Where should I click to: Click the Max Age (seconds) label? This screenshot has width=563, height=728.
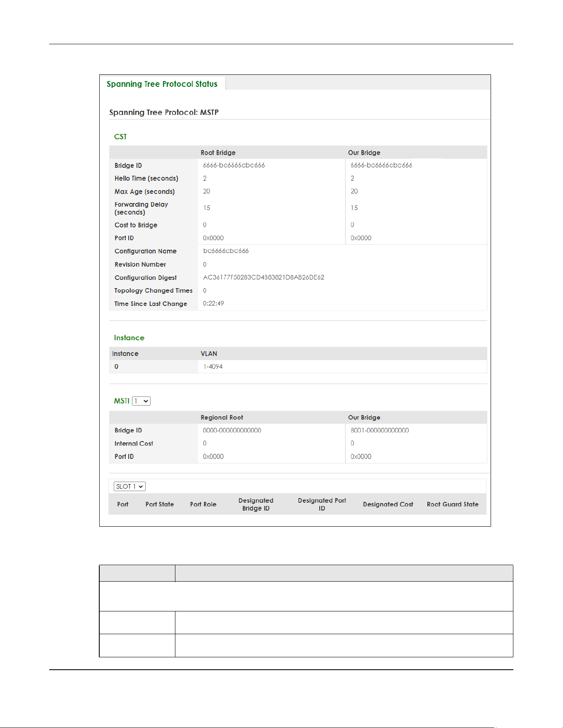click(145, 192)
